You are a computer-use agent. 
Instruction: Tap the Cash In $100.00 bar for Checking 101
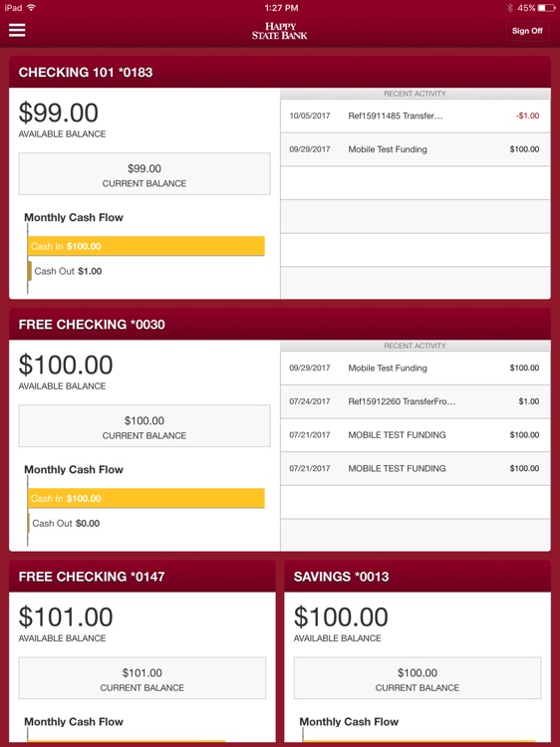[145, 246]
